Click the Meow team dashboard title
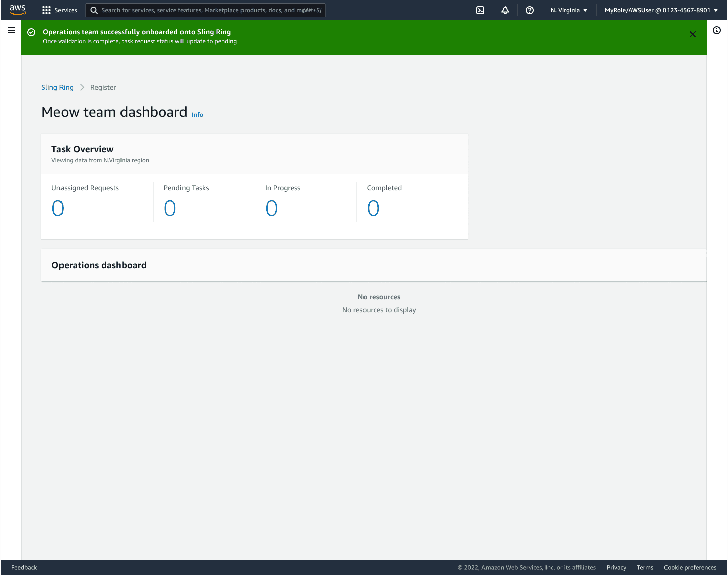The image size is (728, 575). [x=114, y=112]
